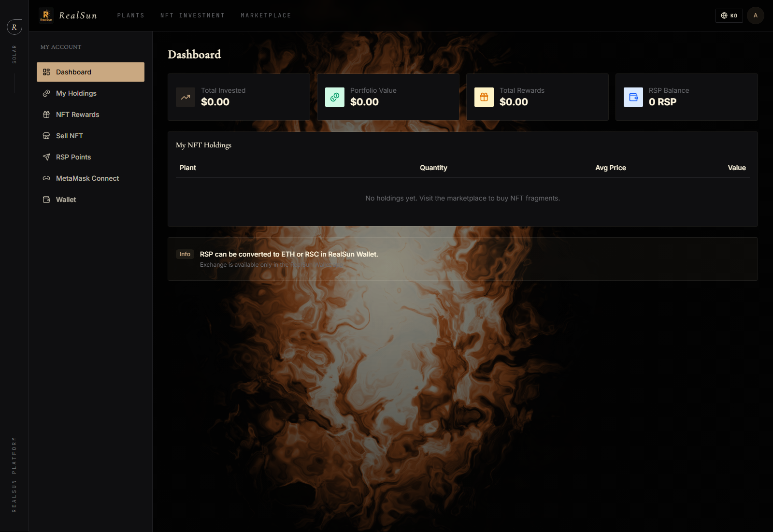The image size is (773, 532).
Task: Click the 'RSP can be converted' notice text
Action: 289,254
